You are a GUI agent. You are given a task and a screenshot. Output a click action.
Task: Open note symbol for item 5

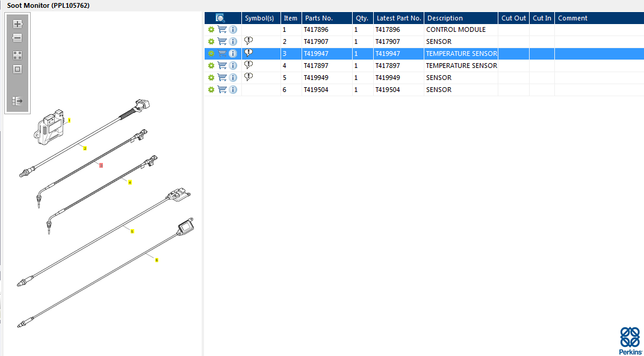point(249,77)
